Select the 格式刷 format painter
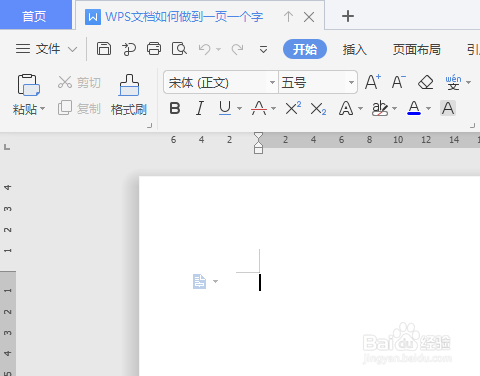This screenshot has width=480, height=376. point(129,95)
